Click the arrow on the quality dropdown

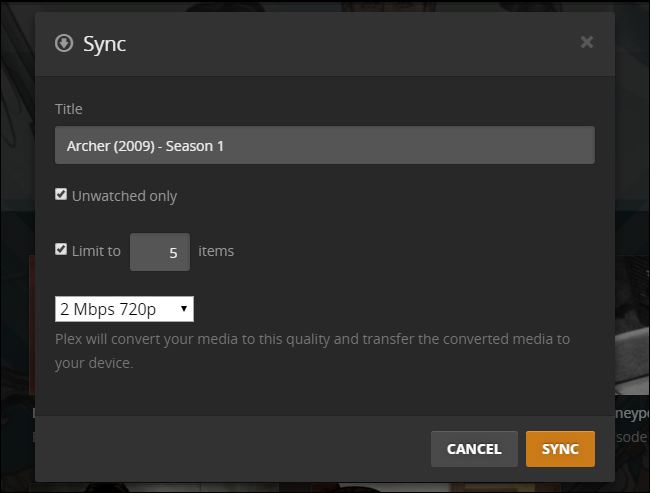pos(184,309)
